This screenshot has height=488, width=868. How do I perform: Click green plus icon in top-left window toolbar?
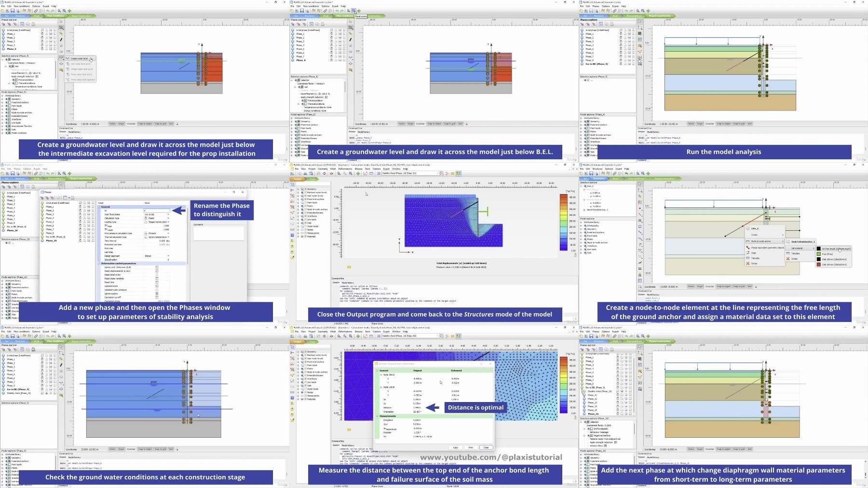pyautogui.click(x=69, y=11)
